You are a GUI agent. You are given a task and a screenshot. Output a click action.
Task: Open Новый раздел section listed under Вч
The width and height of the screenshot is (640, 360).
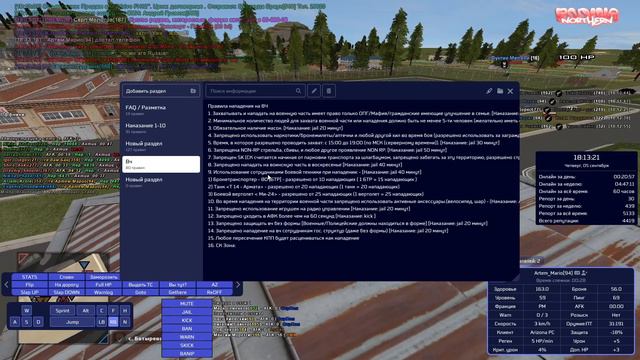[x=161, y=182]
